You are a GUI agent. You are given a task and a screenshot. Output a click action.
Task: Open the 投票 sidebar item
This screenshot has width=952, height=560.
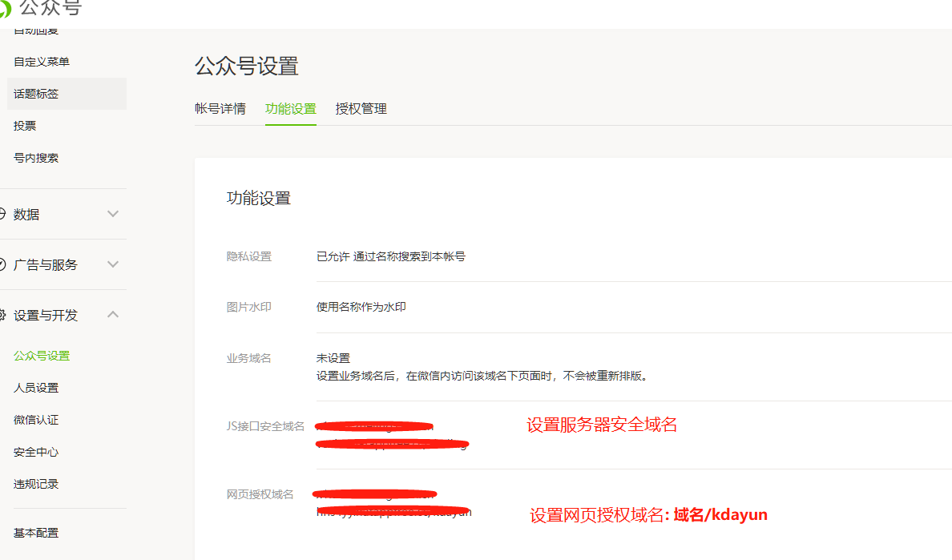25,126
